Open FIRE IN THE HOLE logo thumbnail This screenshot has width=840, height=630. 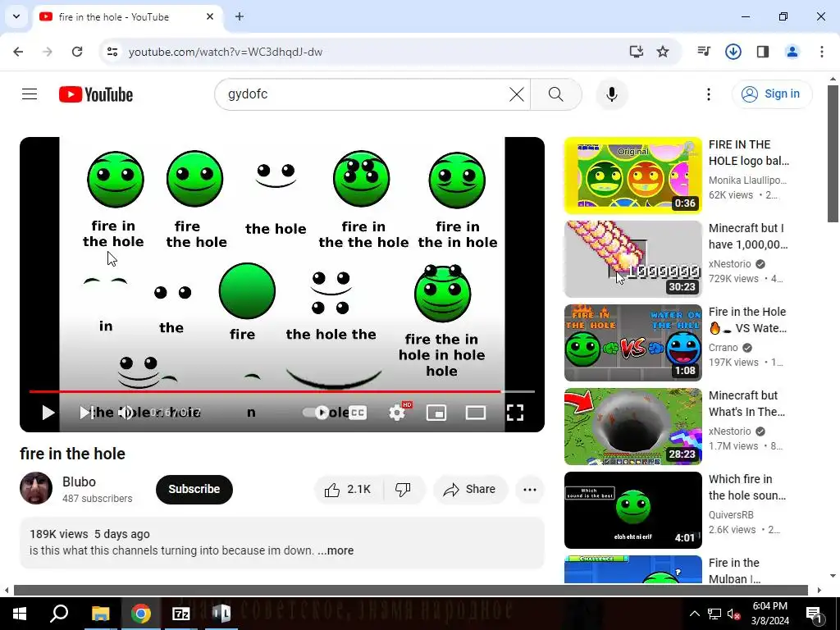pyautogui.click(x=632, y=176)
